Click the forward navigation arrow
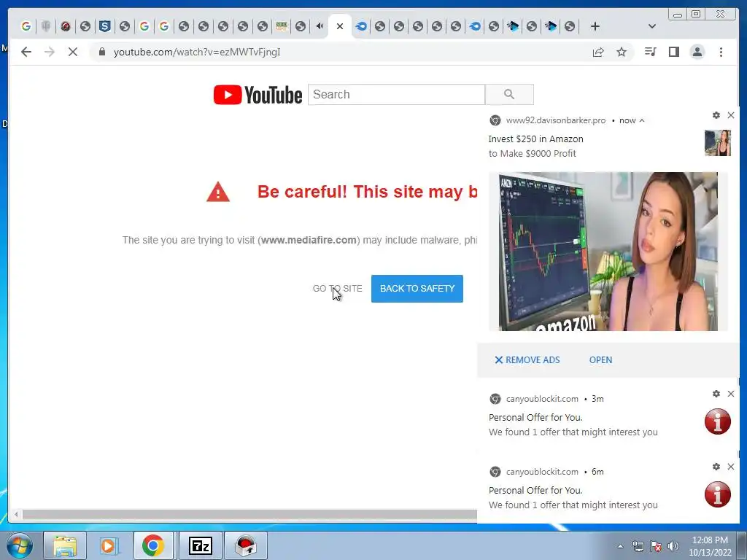747x560 pixels. tap(50, 52)
